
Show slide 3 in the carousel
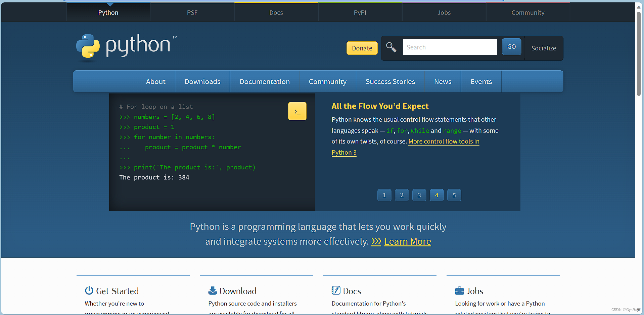419,195
